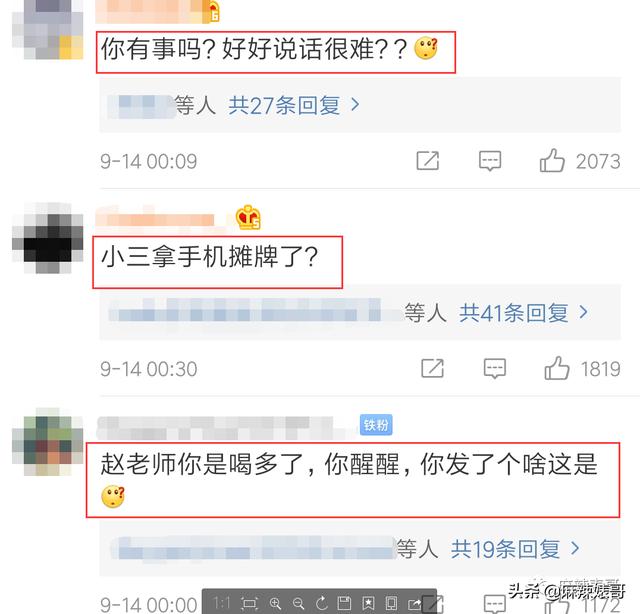
Task: Click the zoom in magnifier in the image toolbar
Action: tap(276, 603)
